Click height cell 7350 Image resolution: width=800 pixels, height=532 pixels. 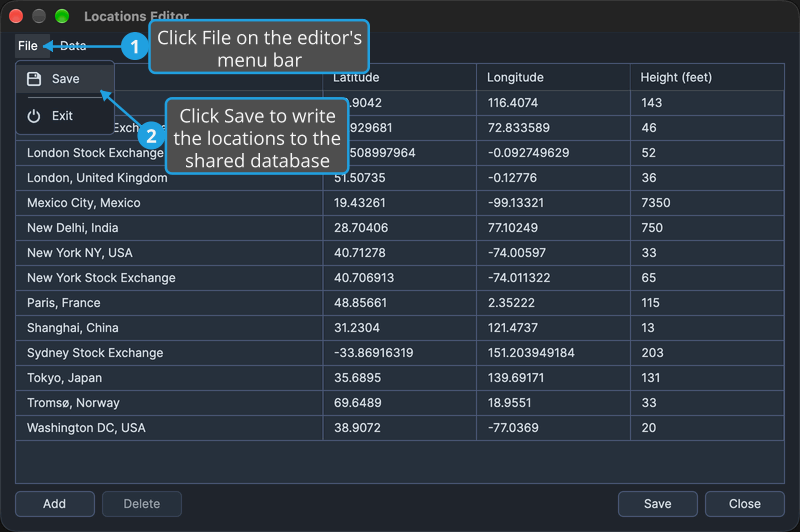coord(707,202)
